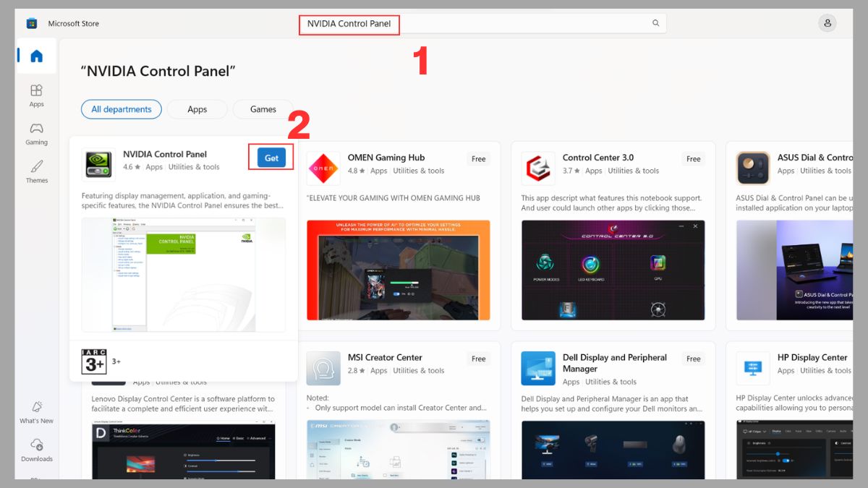
Task: Open Dell Display Manager screenshot preview
Action: (x=613, y=449)
